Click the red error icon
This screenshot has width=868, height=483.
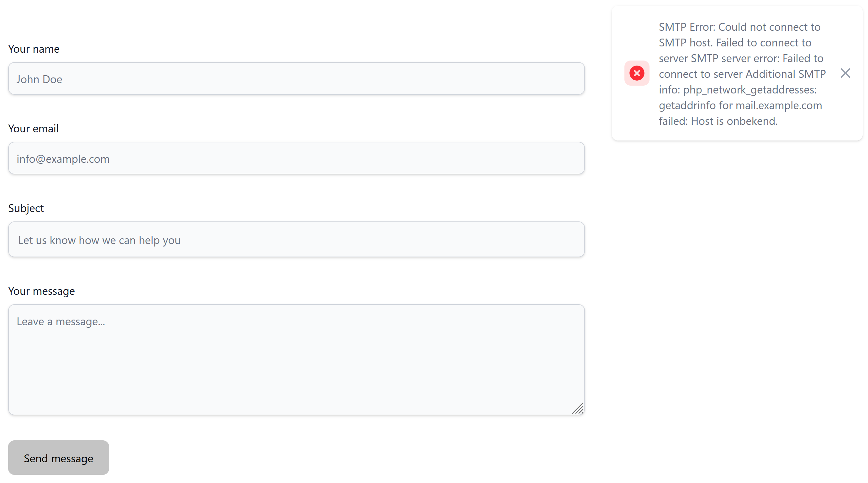(637, 73)
